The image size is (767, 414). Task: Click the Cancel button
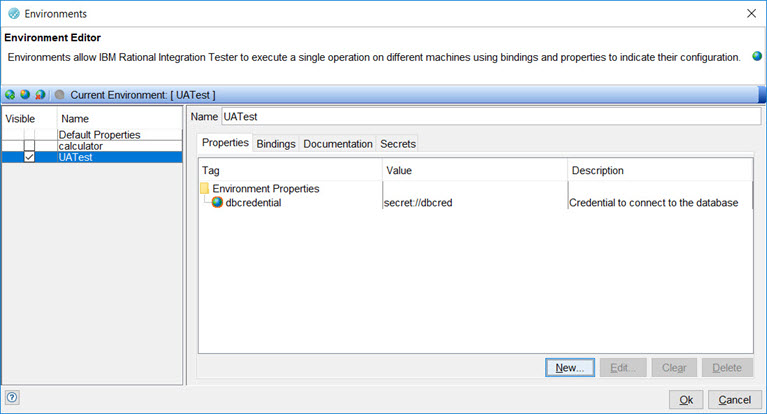click(735, 400)
